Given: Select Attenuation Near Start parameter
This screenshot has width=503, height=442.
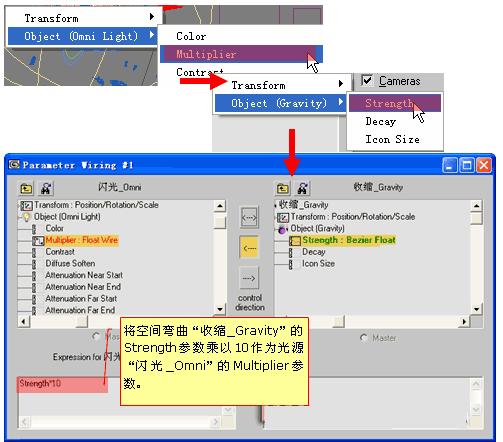Looking at the screenshot, I should [84, 275].
